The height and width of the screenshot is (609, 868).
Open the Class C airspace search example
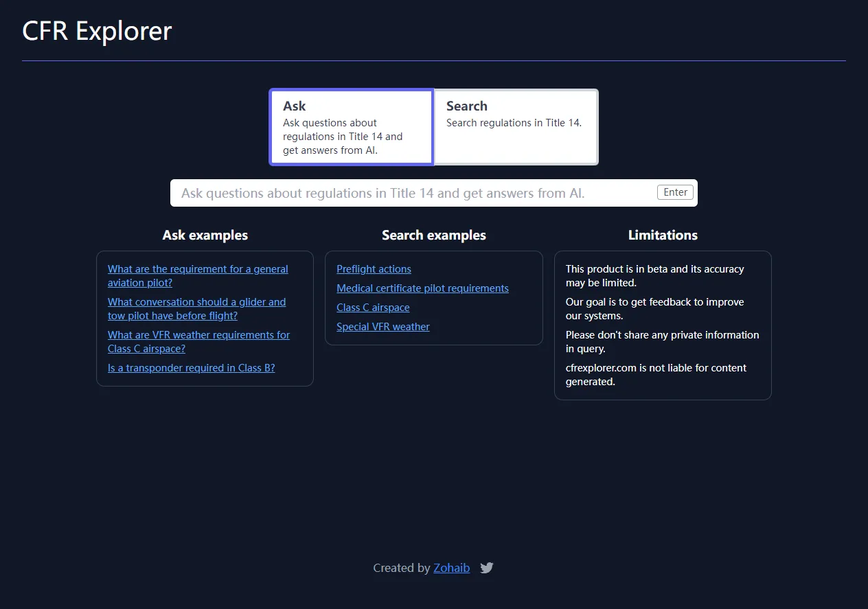(373, 307)
